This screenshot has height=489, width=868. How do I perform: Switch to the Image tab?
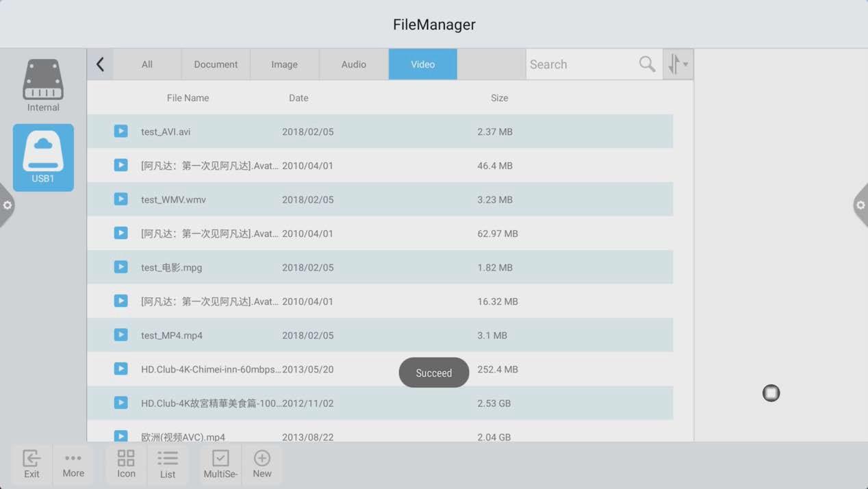(x=284, y=64)
